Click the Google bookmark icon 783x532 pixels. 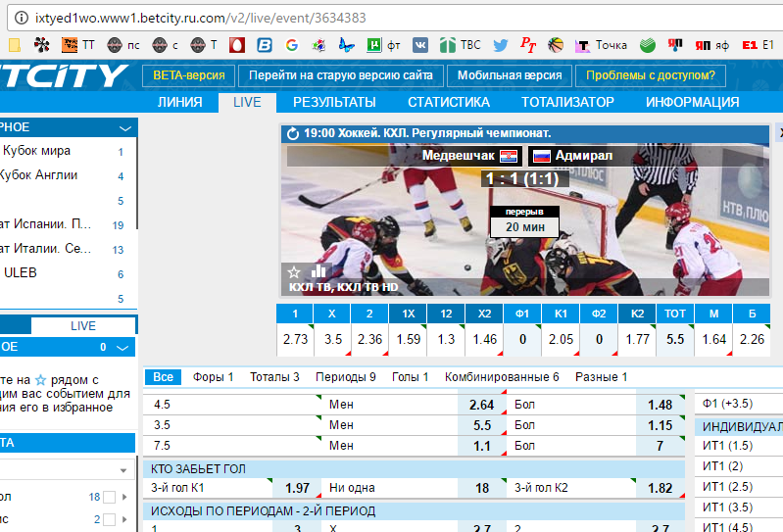point(291,44)
